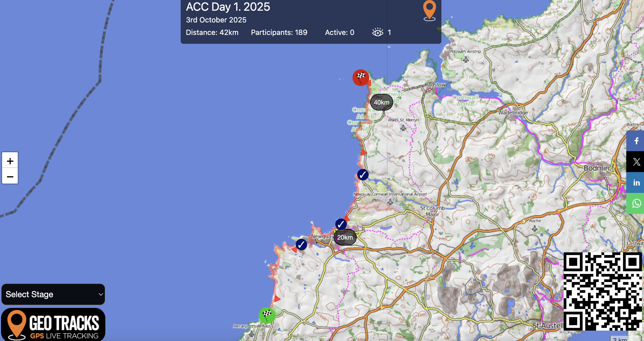
Task: Zoom out the map
Action: tap(10, 176)
